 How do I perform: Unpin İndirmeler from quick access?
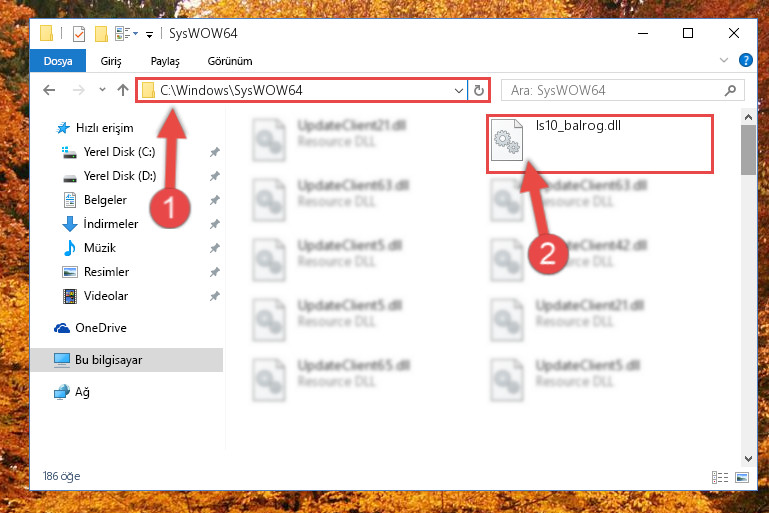point(214,224)
